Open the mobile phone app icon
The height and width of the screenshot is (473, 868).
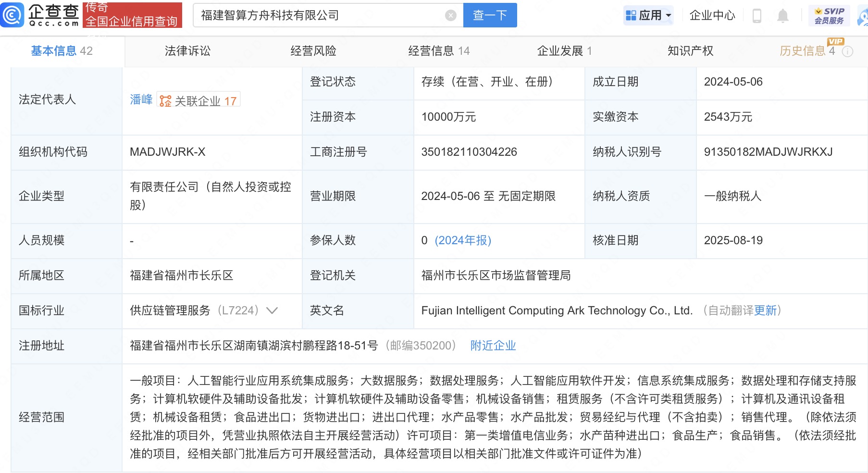pyautogui.click(x=756, y=16)
